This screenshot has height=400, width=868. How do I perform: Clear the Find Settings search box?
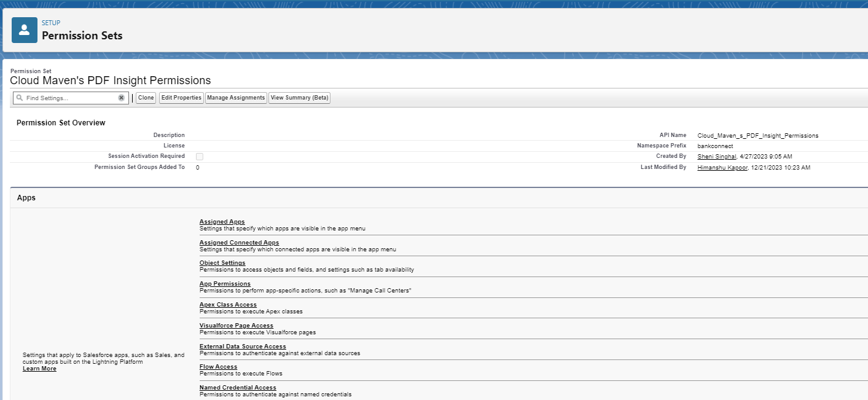122,98
